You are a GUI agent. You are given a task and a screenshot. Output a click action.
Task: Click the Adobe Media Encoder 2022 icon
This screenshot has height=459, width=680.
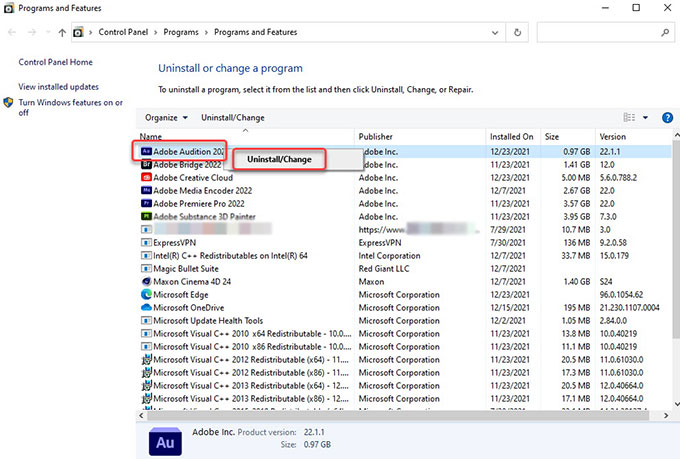[x=146, y=190]
